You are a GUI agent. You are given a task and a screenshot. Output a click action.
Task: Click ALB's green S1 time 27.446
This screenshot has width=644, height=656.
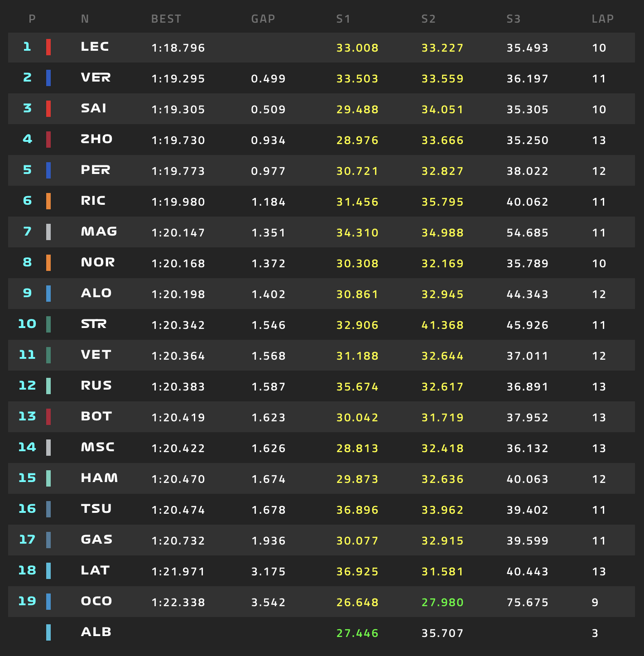point(357,633)
